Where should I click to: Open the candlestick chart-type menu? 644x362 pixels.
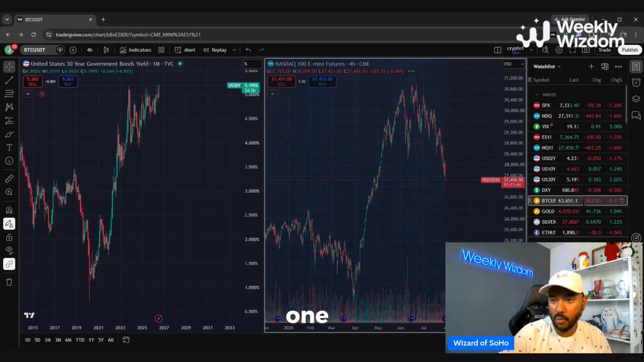(106, 50)
